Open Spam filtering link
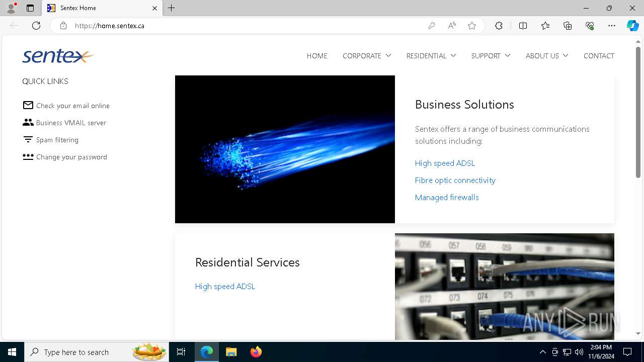The height and width of the screenshot is (362, 644). pyautogui.click(x=57, y=140)
